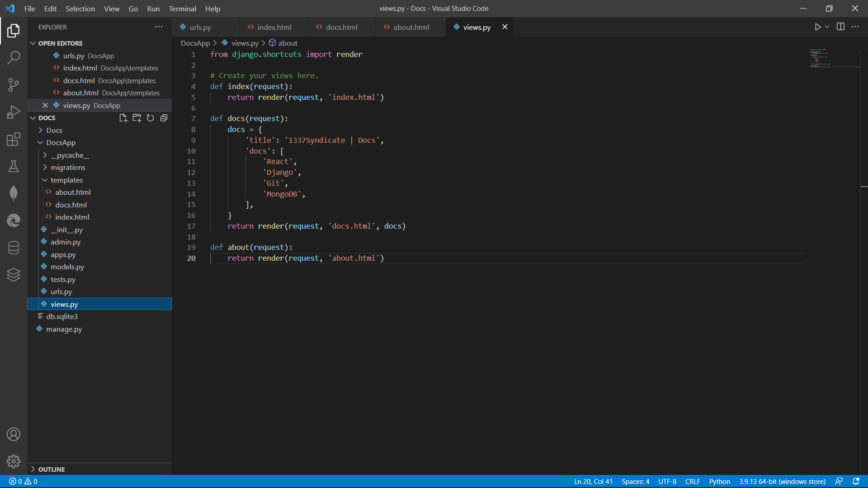Open run options dropdown arrow
The width and height of the screenshot is (868, 488).
[827, 27]
